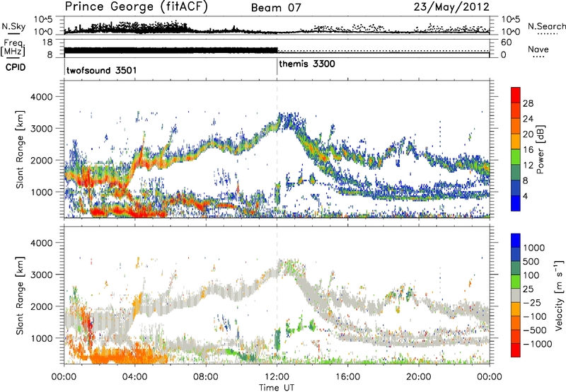Click the '-25' Velocity colorbar tick

pos(532,303)
